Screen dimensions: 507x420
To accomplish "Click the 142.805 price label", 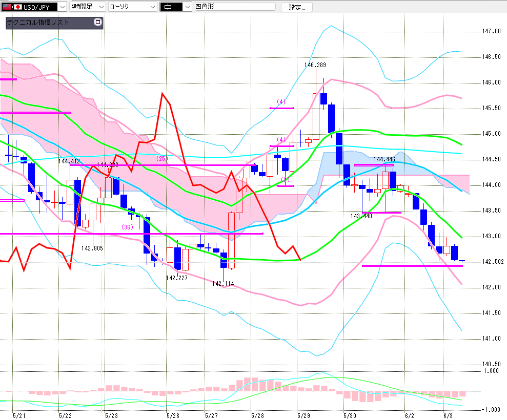I will click(x=92, y=248).
